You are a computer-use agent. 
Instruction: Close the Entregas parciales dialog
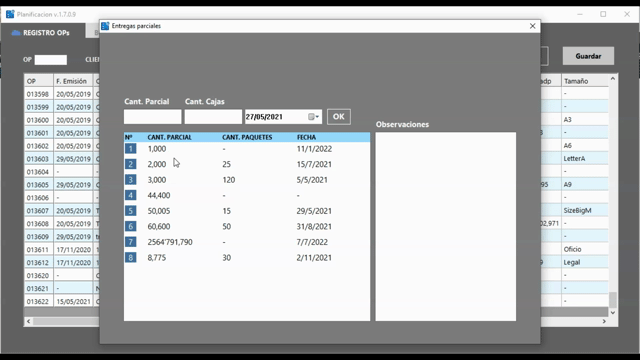(x=532, y=26)
